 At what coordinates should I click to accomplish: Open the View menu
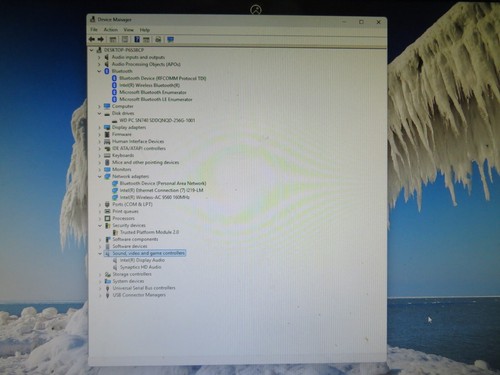pos(128,30)
